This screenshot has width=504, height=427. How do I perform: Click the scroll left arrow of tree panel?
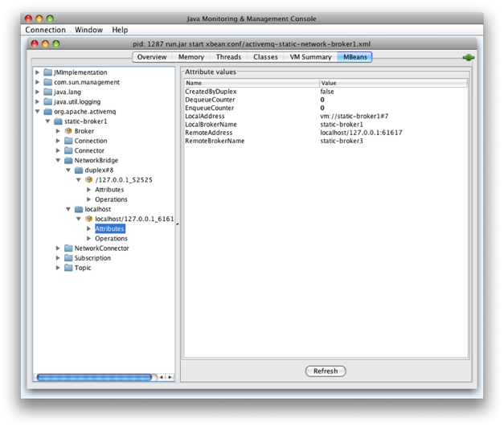click(162, 377)
